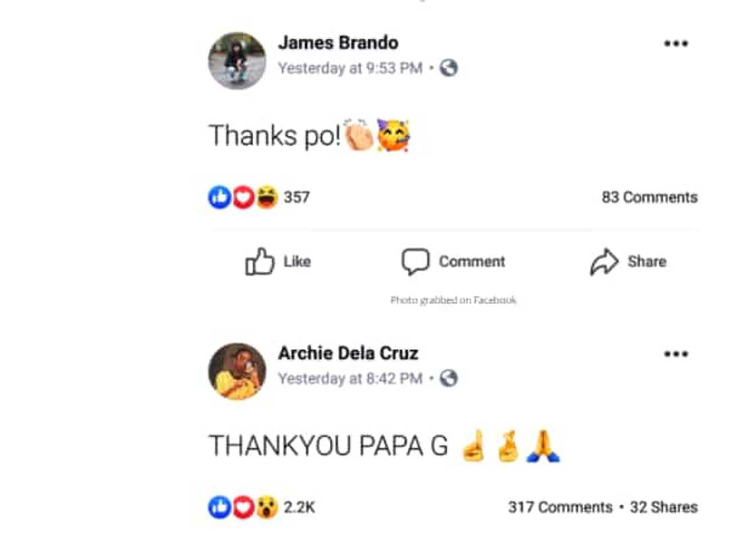
Task: Share James Brando's post
Action: coord(628,261)
